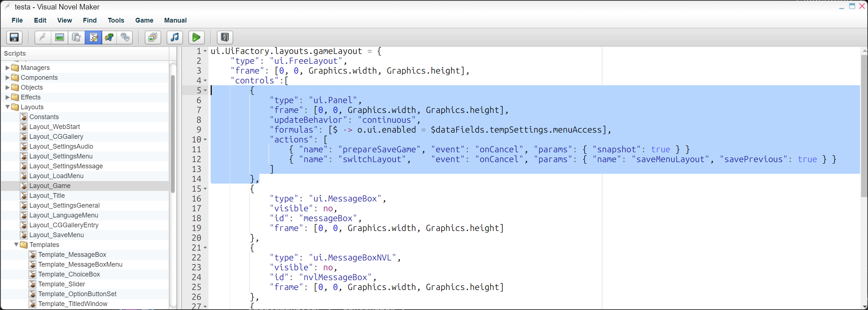
Task: Run the game with the green play button
Action: coord(196,37)
